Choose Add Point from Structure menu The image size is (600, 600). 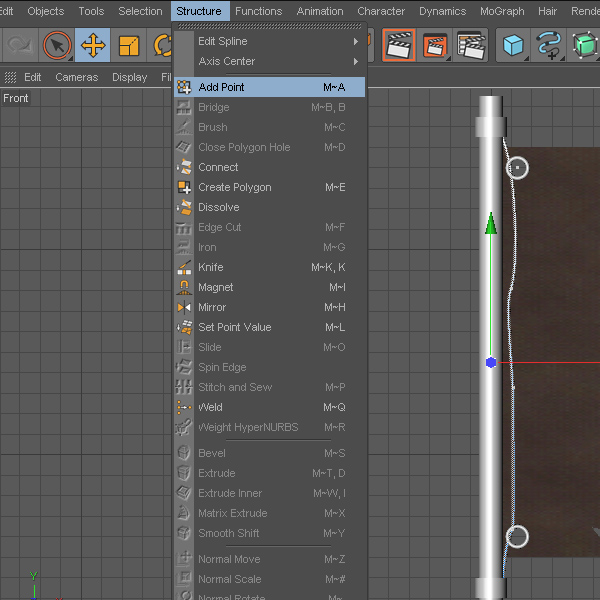coord(269,87)
